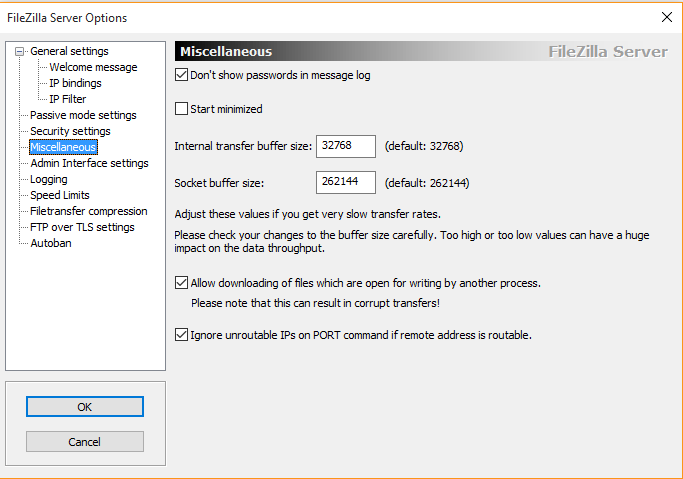Open FTP over TLS settings
Viewport: 683px width, 479px height.
[x=82, y=227]
